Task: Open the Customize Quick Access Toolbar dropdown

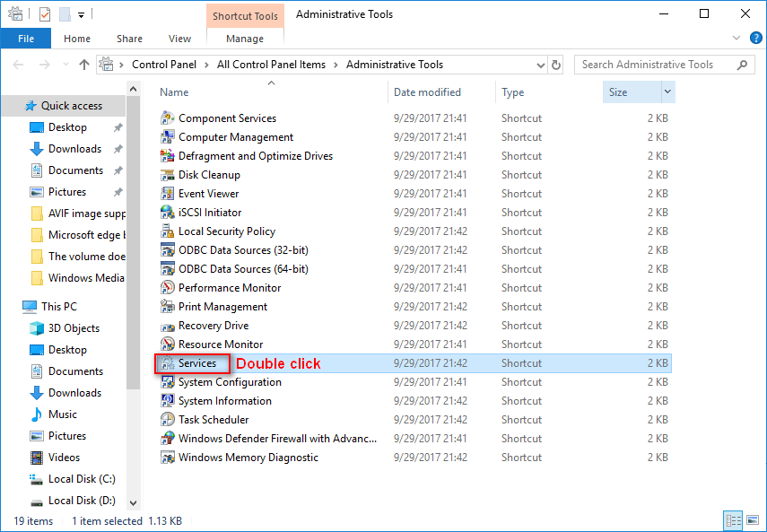Action: point(82,15)
